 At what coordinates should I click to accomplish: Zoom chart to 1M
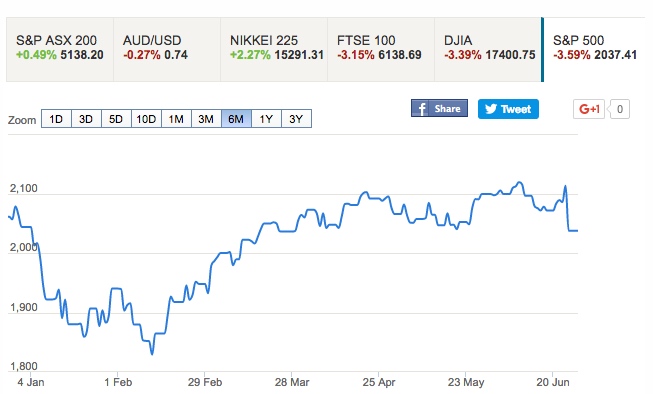click(176, 119)
